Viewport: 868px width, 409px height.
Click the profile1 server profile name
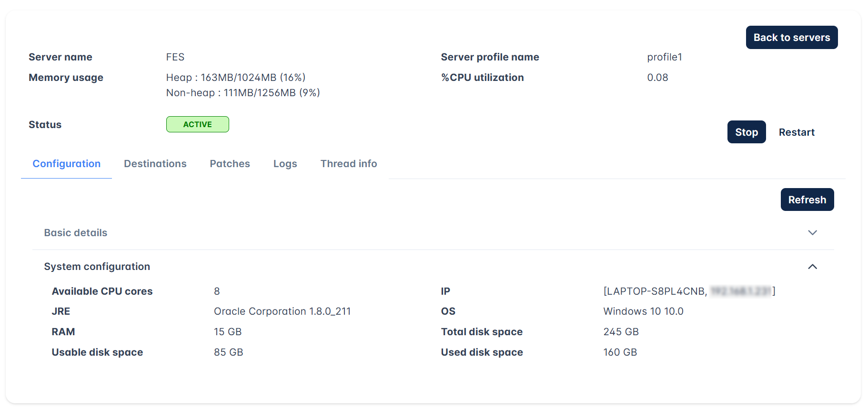click(x=665, y=57)
